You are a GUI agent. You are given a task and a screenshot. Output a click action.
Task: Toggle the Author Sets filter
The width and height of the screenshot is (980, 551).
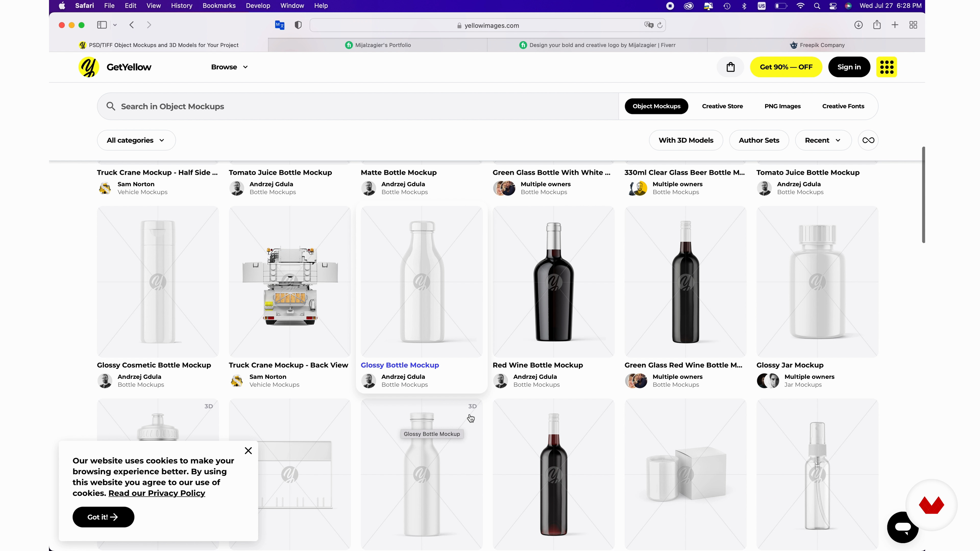click(758, 140)
